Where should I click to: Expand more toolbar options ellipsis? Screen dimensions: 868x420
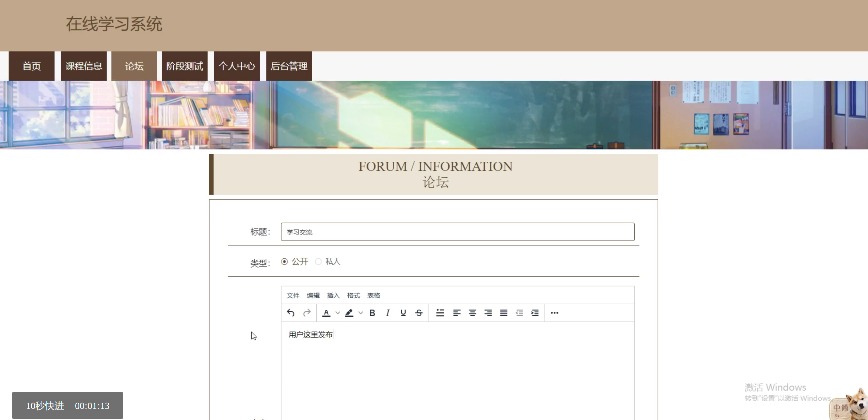(554, 313)
